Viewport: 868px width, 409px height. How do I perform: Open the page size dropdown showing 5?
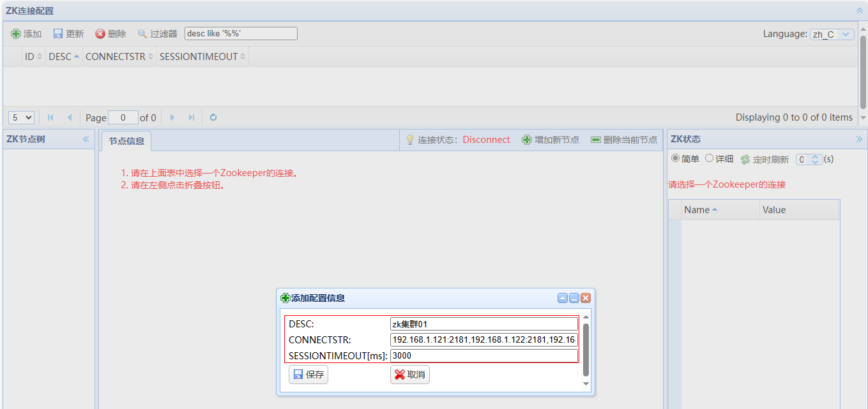(21, 117)
